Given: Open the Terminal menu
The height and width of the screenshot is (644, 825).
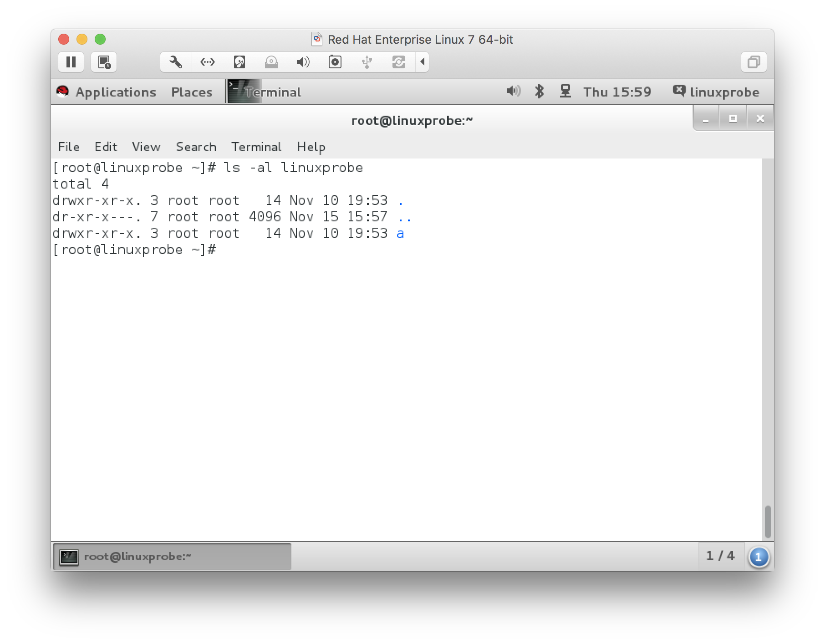Looking at the screenshot, I should tap(256, 147).
